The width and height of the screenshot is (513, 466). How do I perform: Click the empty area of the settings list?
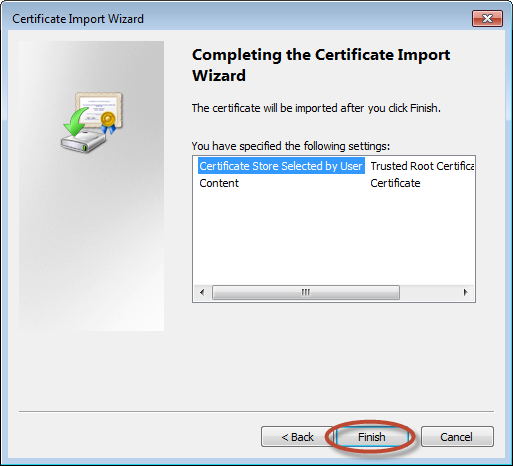pyautogui.click(x=333, y=237)
